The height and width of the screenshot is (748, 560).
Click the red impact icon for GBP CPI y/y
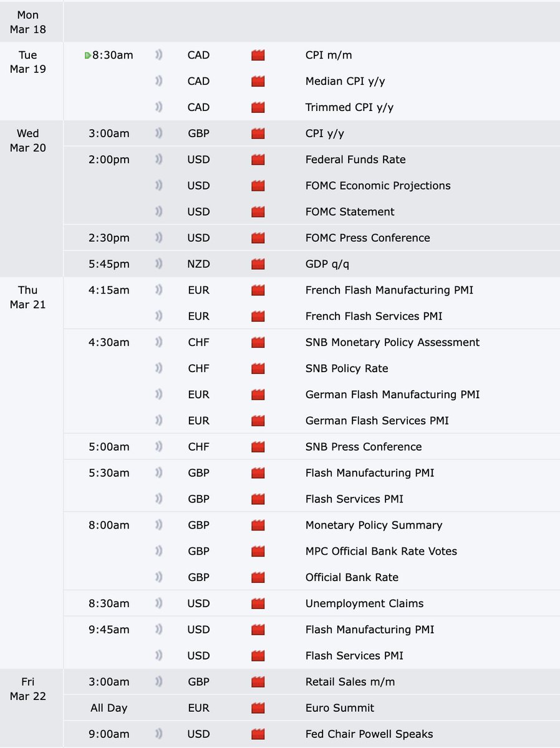pyautogui.click(x=258, y=133)
